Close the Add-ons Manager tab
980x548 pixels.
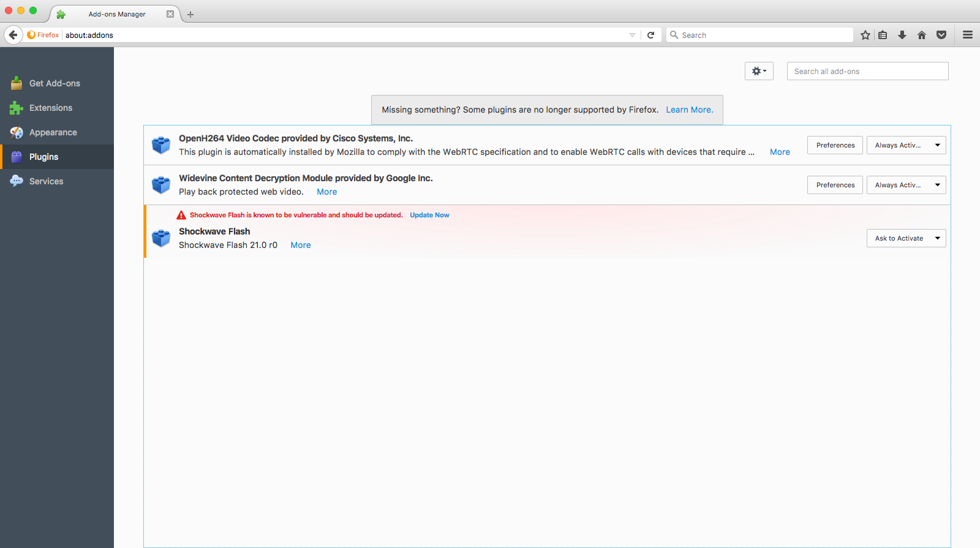click(170, 14)
